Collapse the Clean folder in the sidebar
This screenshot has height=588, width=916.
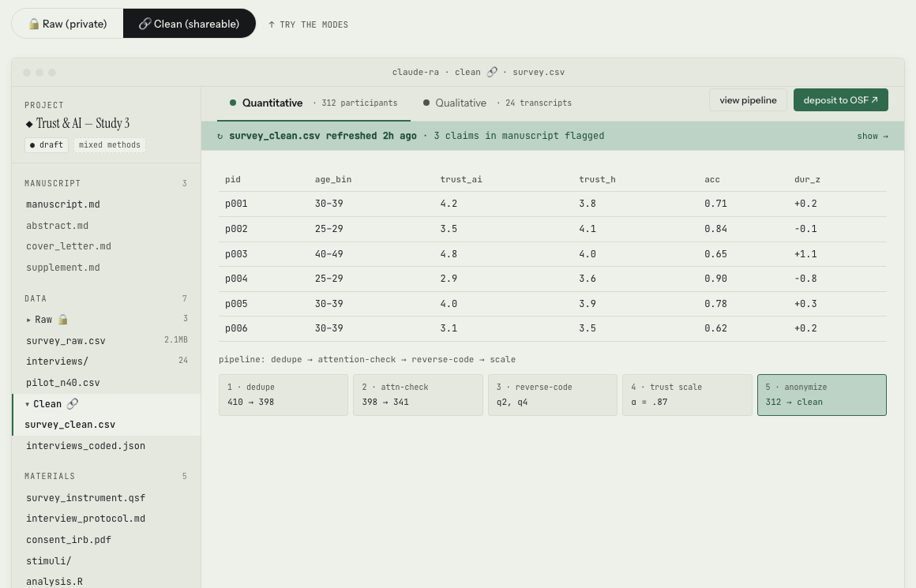(x=29, y=403)
